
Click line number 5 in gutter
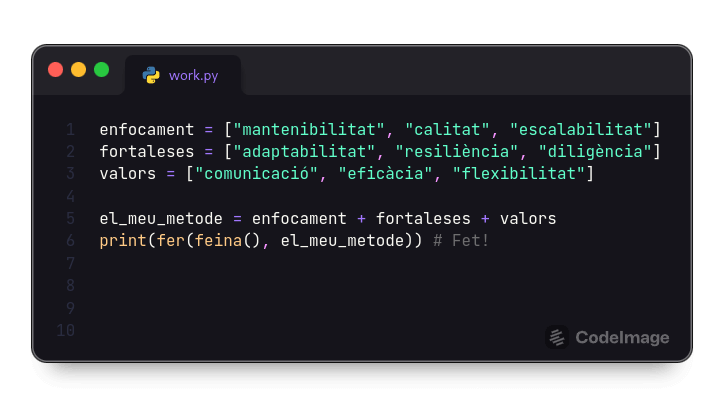(70, 219)
